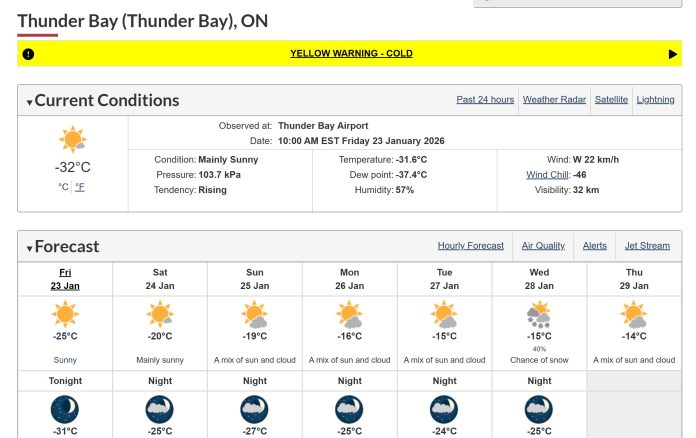This screenshot has height=438, width=696.
Task: Open the Past 24 hours link
Action: pos(485,100)
